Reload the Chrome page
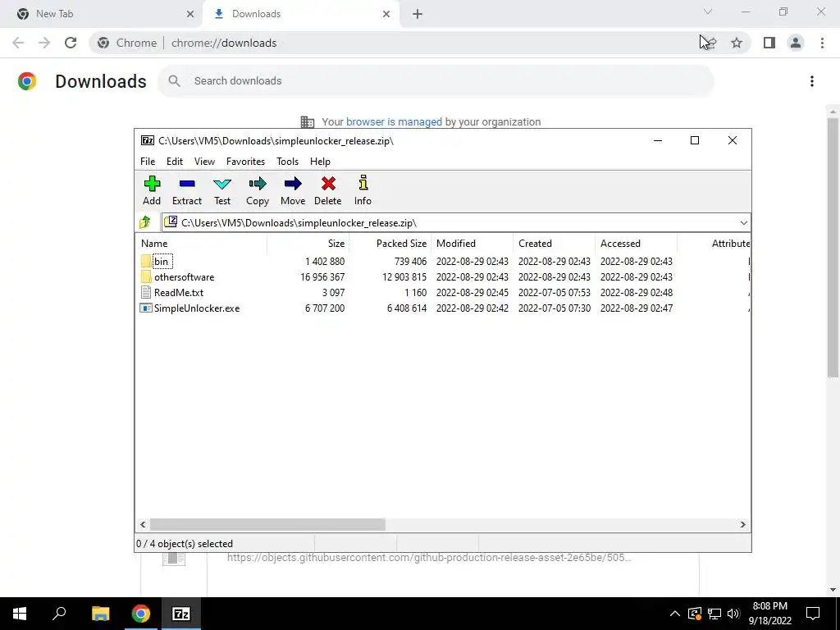840x630 pixels. (71, 43)
